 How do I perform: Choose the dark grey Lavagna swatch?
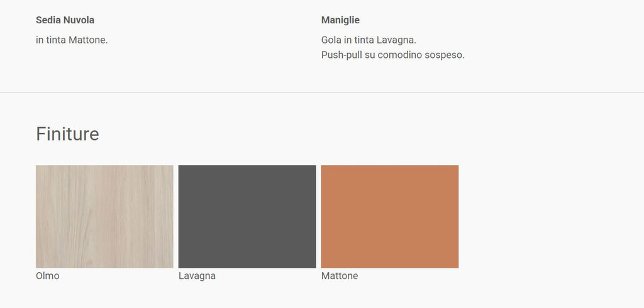(x=247, y=217)
